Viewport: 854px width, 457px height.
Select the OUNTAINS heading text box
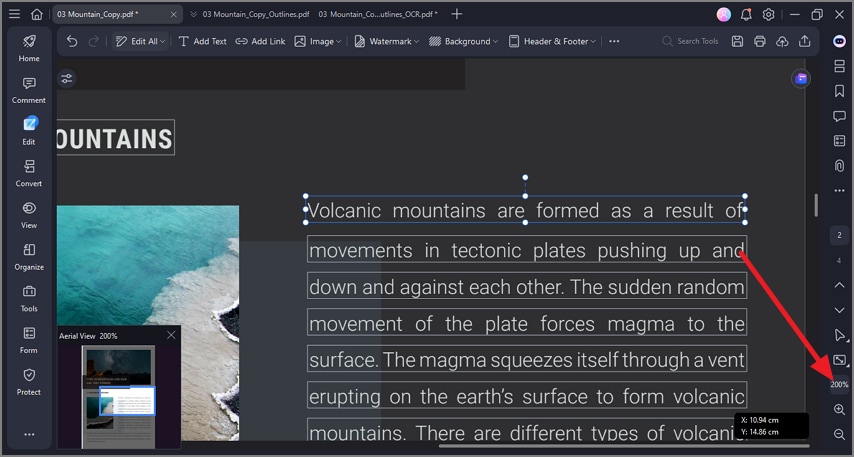click(115, 137)
